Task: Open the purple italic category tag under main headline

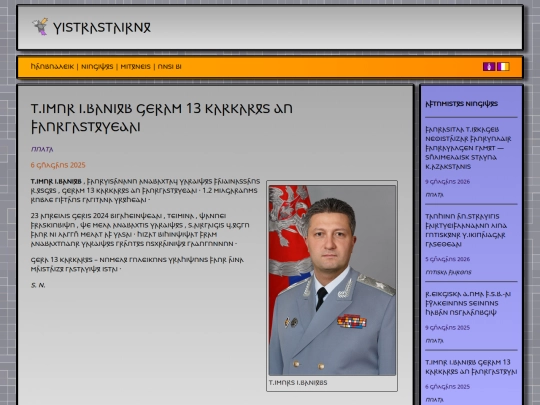Action: [42, 149]
